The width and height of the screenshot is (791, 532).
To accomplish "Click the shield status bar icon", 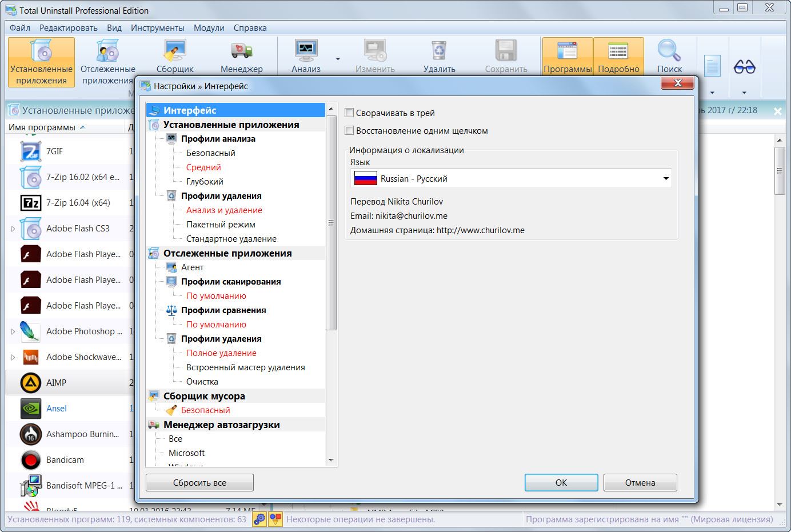I will coord(275,519).
